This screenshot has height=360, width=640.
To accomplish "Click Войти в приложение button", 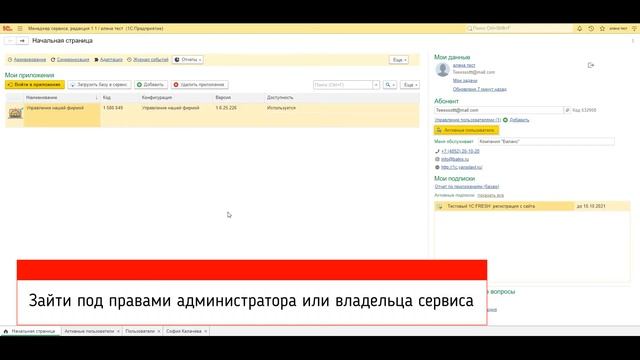I will coord(35,84).
